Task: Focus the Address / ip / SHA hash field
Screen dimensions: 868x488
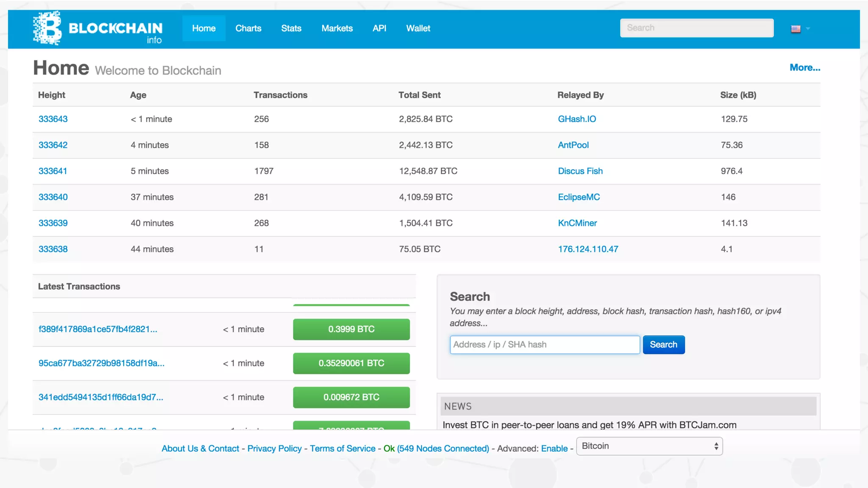Action: click(545, 345)
